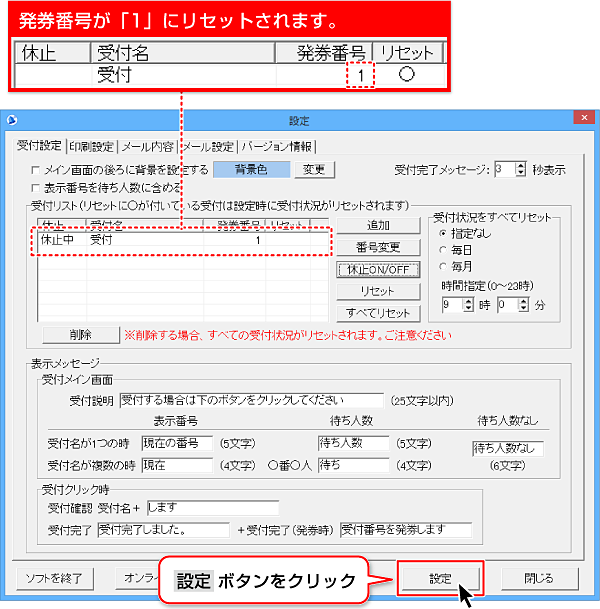Open the バージョン情報 tab
The image size is (600, 609).
point(277,147)
